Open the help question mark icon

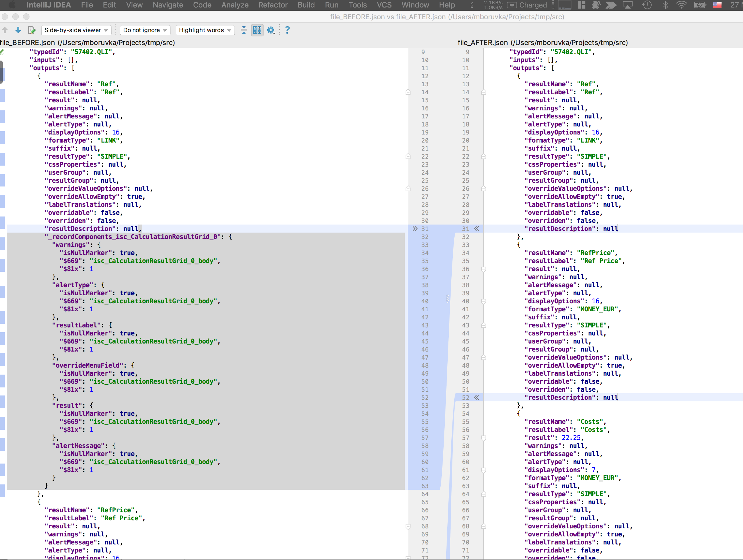pos(287,30)
